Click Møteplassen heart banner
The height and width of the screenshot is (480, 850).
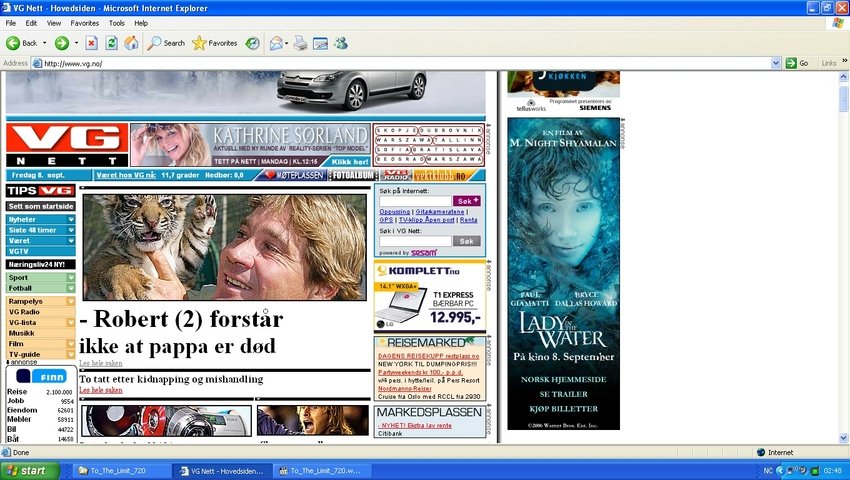click(293, 175)
